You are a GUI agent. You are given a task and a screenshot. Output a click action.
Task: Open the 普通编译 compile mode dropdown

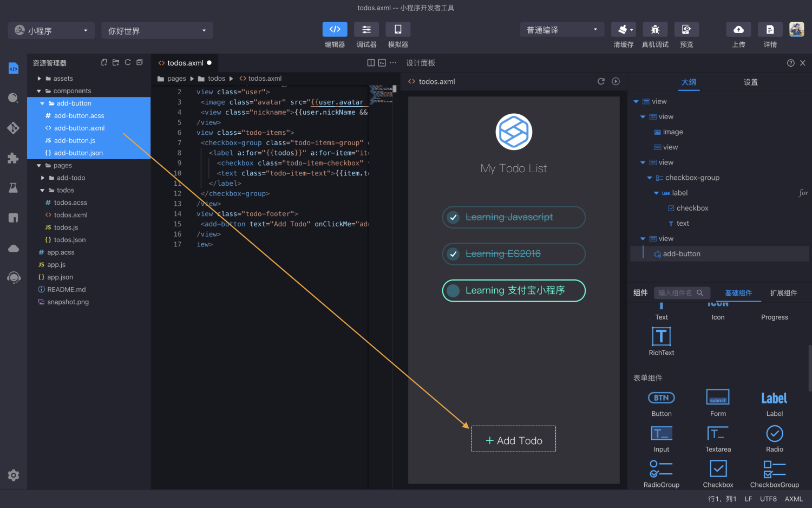pyautogui.click(x=562, y=30)
